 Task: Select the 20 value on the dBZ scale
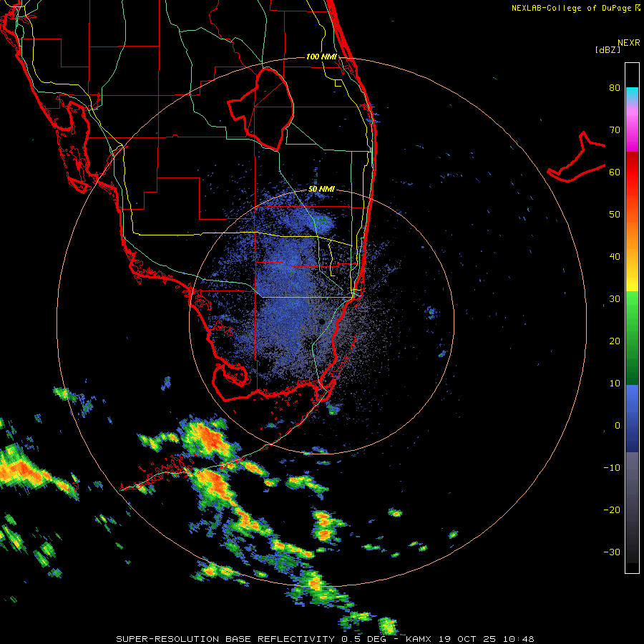(x=615, y=341)
